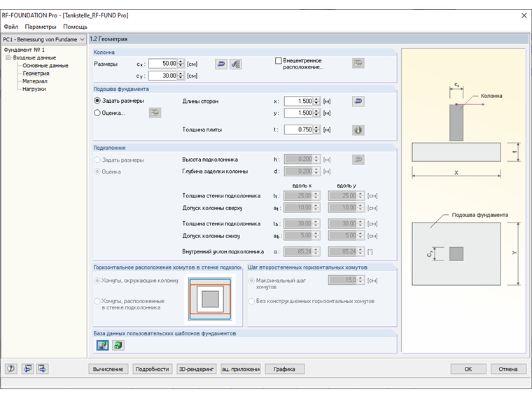Open the estimate settings icon beside Оценка
This screenshot has height=399, width=532.
(x=155, y=113)
